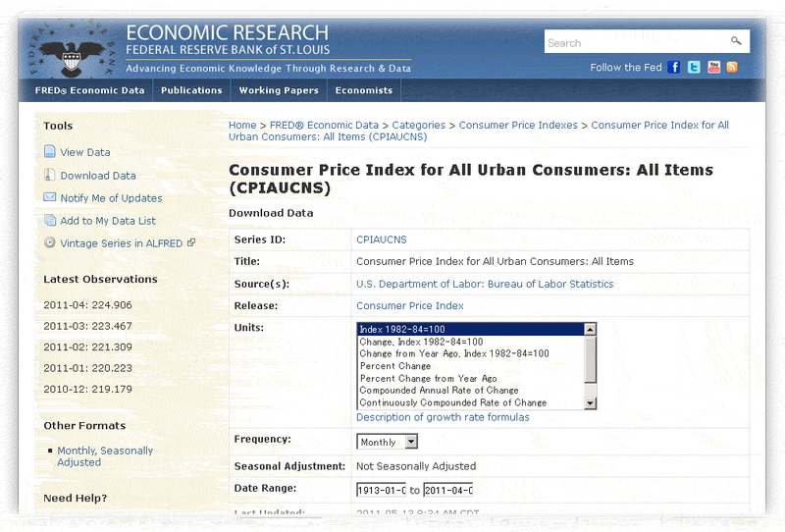Select Change from Year Ago units option
The image size is (785, 532).
click(x=471, y=353)
